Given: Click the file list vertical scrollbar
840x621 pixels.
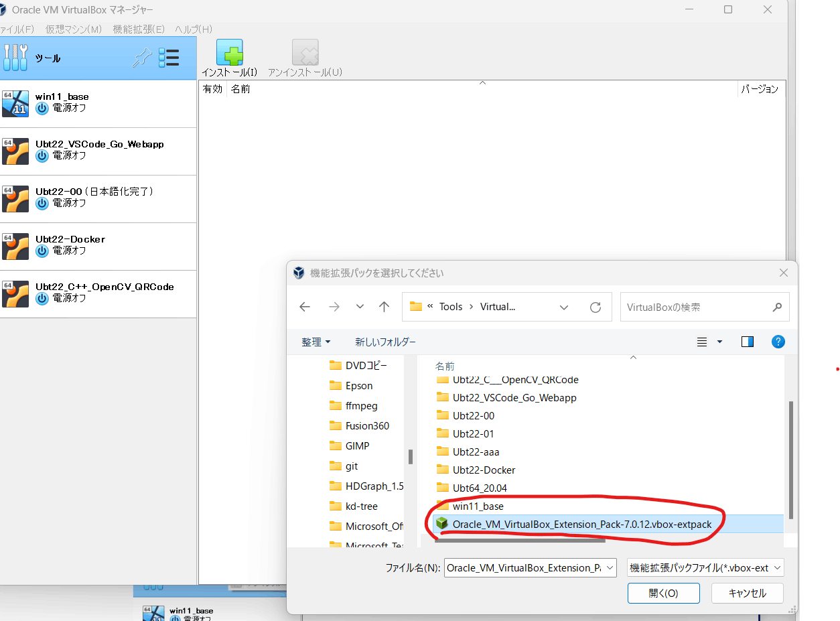Looking at the screenshot, I should click(x=791, y=459).
